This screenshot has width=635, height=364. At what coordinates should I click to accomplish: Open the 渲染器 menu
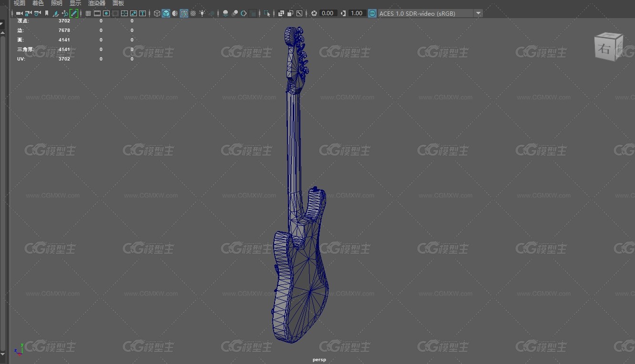pyautogui.click(x=97, y=3)
